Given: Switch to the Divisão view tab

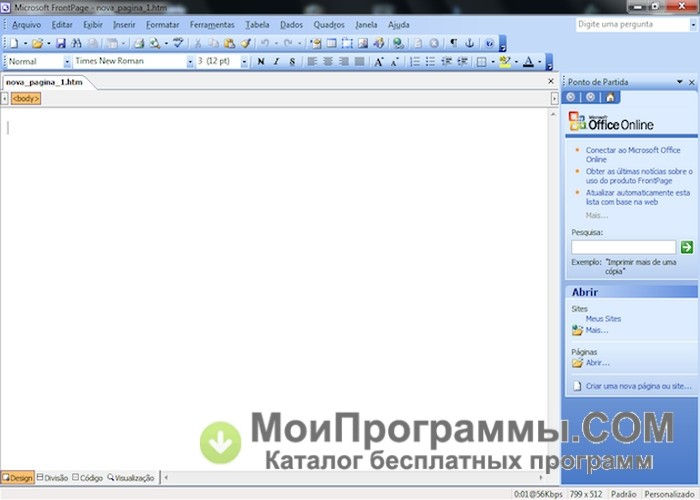Looking at the screenshot, I should (x=52, y=478).
